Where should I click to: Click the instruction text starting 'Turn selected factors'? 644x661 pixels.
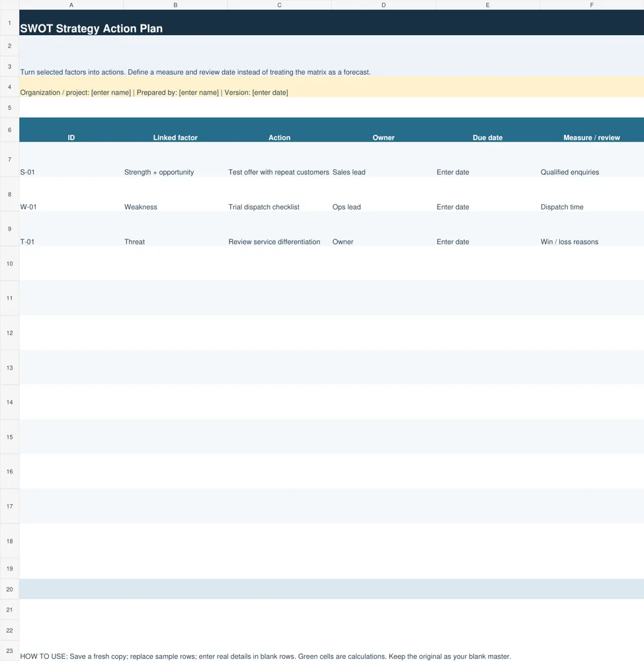coord(195,72)
